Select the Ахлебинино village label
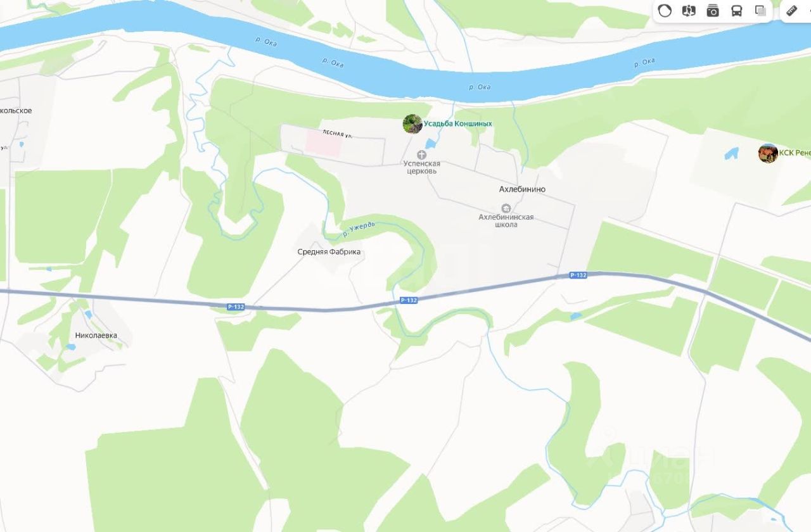 click(x=522, y=189)
